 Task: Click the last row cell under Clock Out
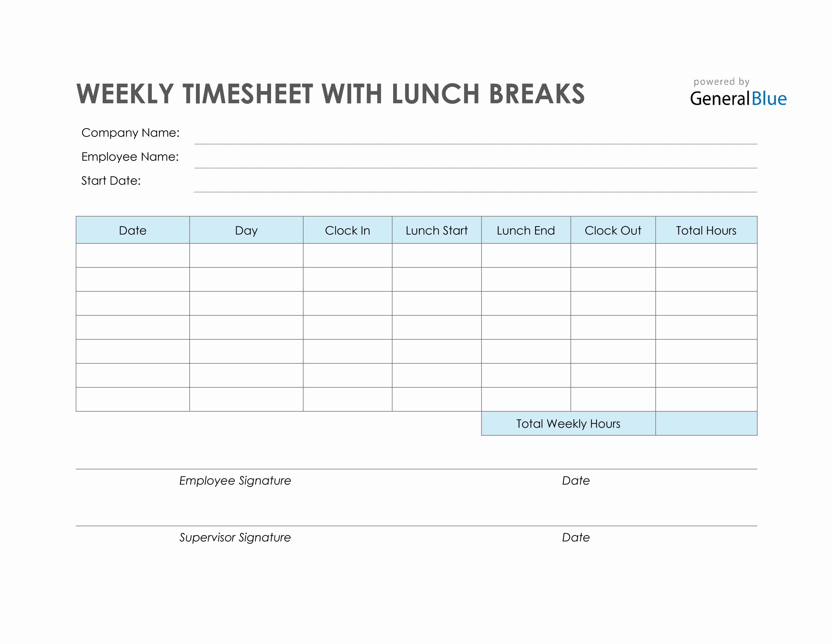613,399
